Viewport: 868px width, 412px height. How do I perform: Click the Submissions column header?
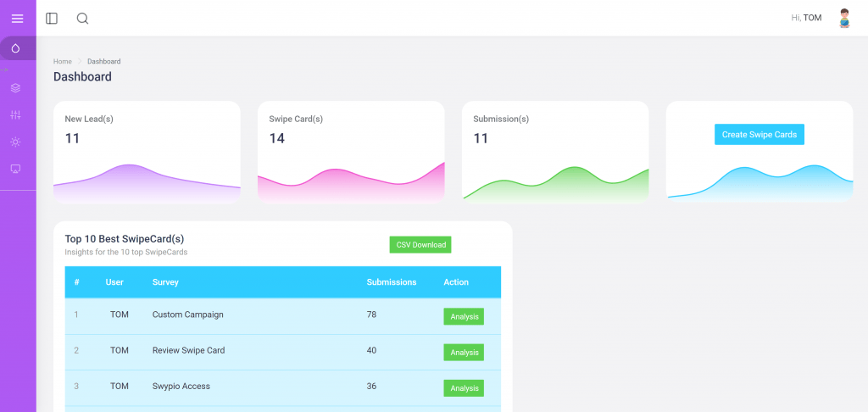coord(391,282)
